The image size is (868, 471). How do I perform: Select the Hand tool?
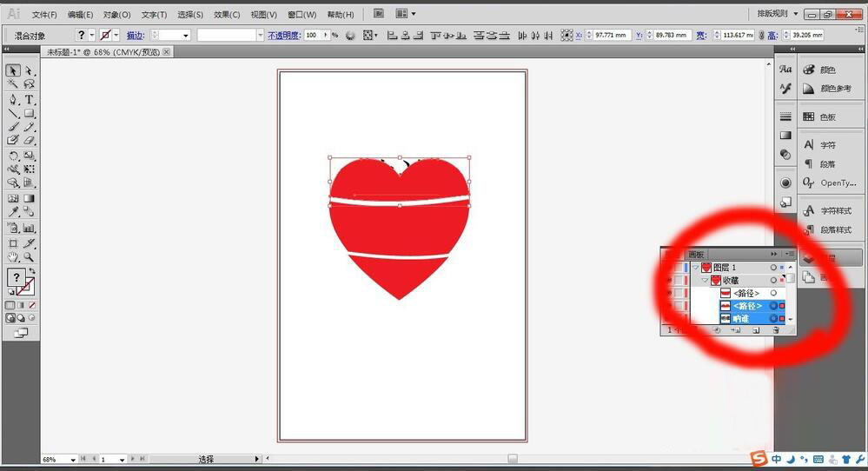[x=13, y=257]
